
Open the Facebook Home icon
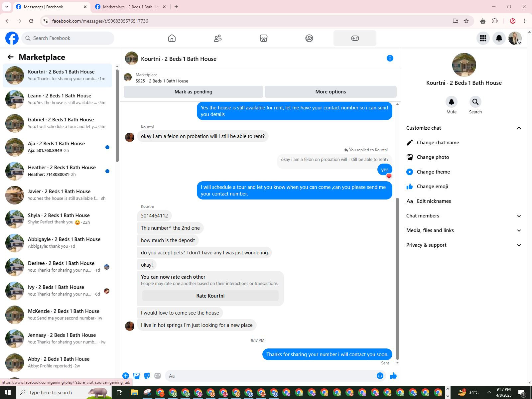click(x=172, y=38)
